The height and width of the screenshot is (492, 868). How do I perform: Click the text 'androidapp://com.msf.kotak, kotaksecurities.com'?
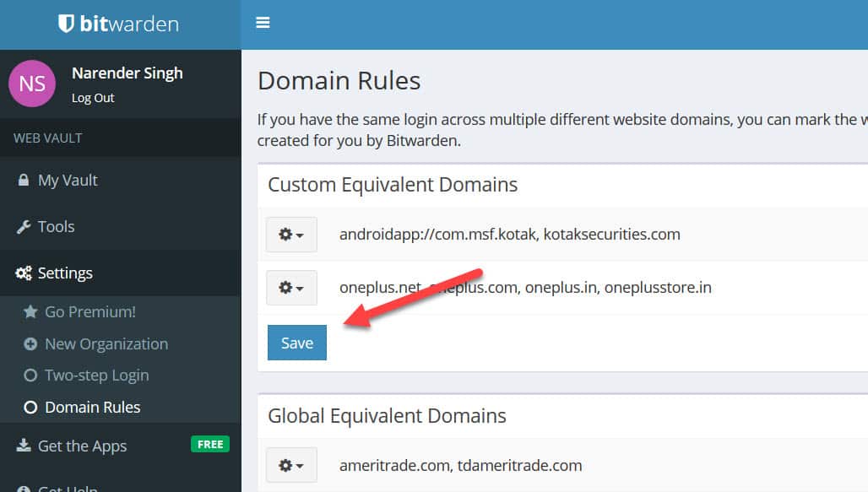pos(510,234)
